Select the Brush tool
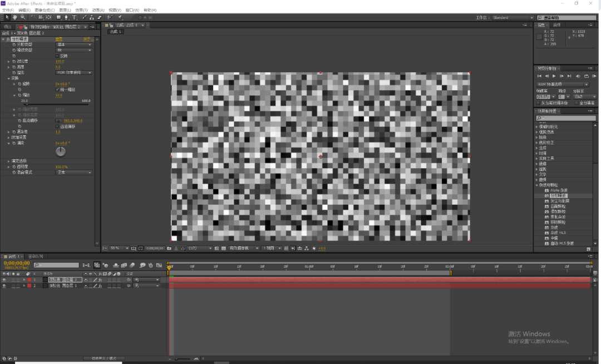This screenshot has height=364, width=601. pyautogui.click(x=85, y=17)
